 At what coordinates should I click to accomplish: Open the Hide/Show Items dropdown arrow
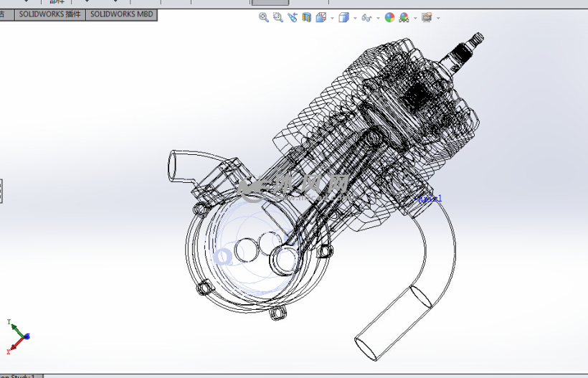(377, 19)
